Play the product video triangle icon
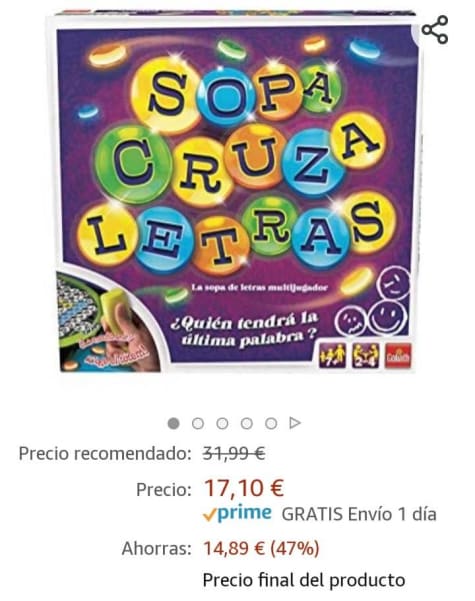 click(x=295, y=423)
